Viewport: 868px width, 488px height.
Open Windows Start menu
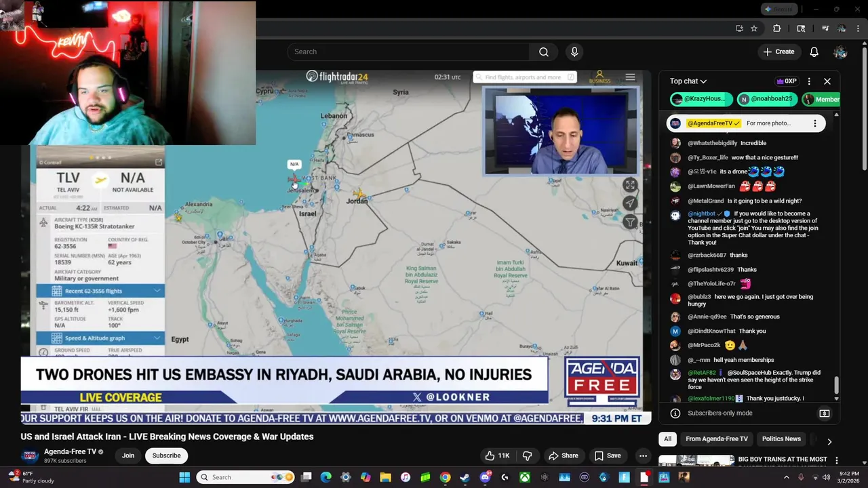click(184, 477)
